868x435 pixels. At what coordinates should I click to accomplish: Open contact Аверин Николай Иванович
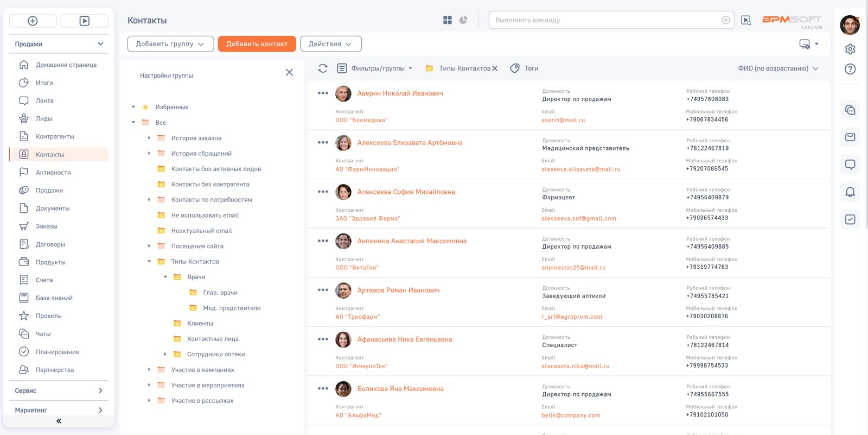(x=400, y=93)
